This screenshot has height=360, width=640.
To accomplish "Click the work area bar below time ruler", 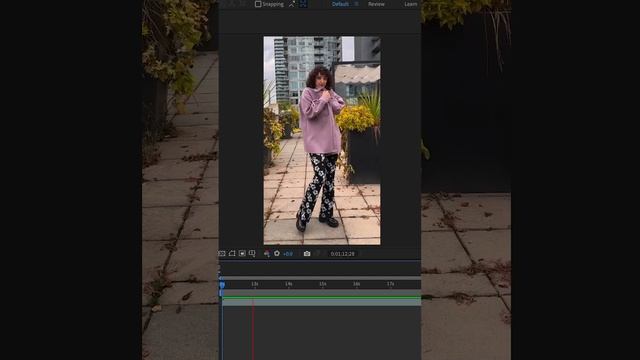I will (x=322, y=293).
